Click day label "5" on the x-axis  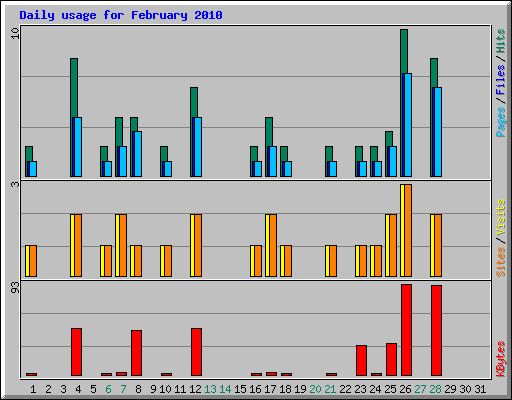[x=93, y=389]
